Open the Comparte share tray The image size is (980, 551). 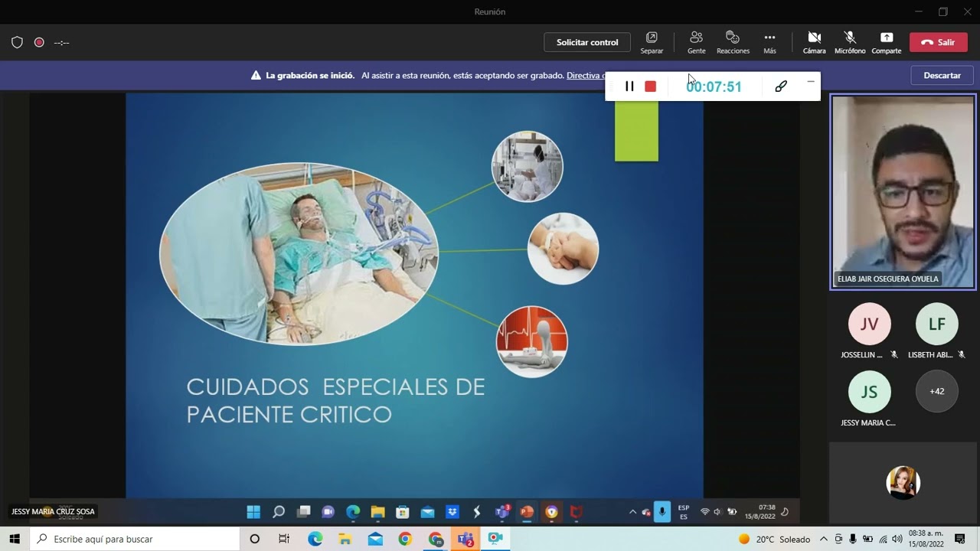[x=887, y=42]
